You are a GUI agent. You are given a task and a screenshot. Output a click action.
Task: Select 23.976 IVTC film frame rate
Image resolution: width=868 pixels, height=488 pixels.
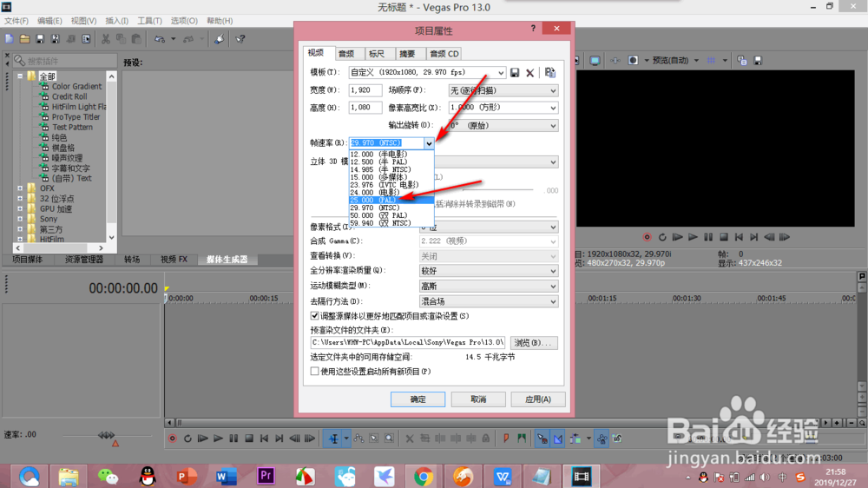coord(391,184)
